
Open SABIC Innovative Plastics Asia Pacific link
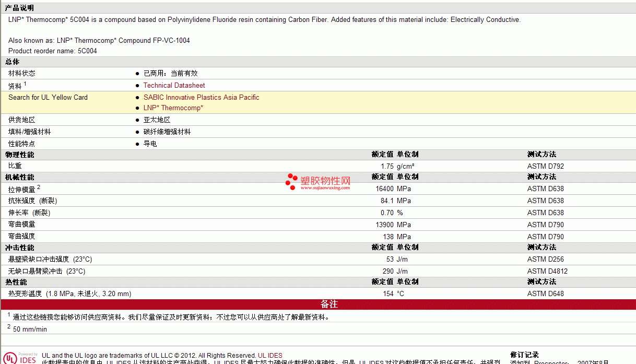tap(202, 97)
